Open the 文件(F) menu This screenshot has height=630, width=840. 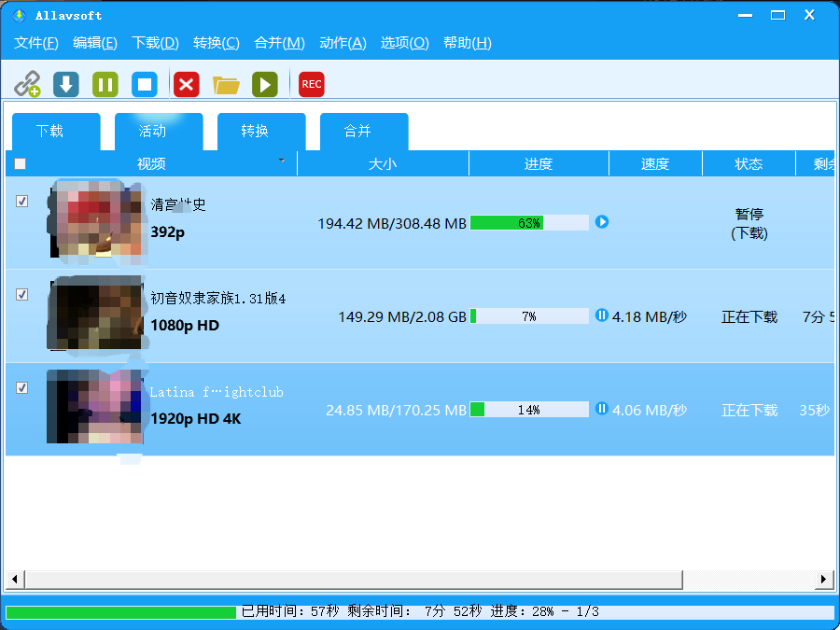pyautogui.click(x=35, y=43)
